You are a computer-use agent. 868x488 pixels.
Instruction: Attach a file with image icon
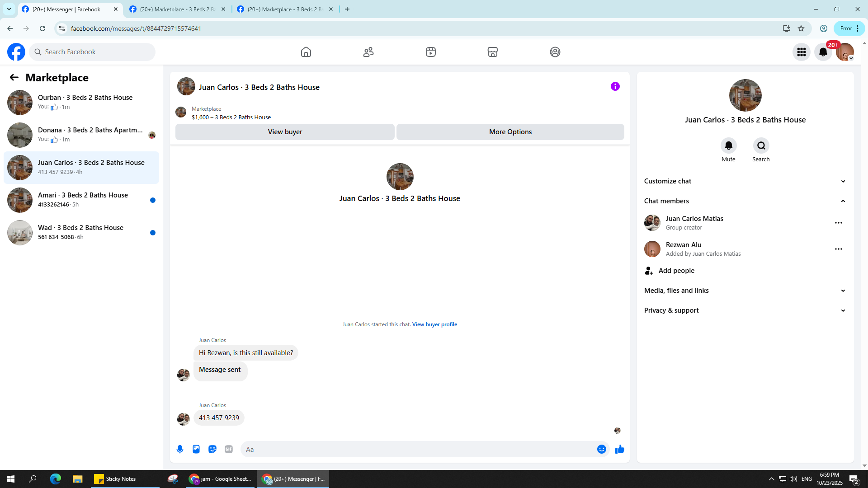[196, 449]
